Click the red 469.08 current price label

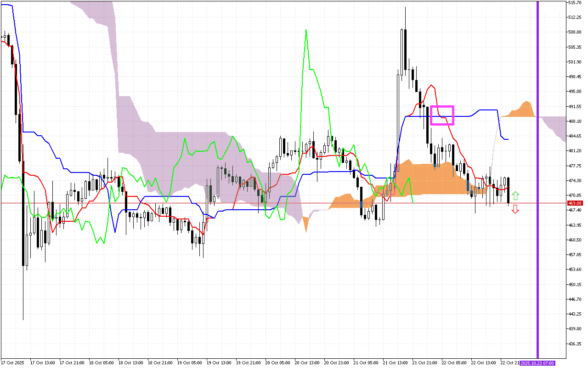click(x=575, y=203)
